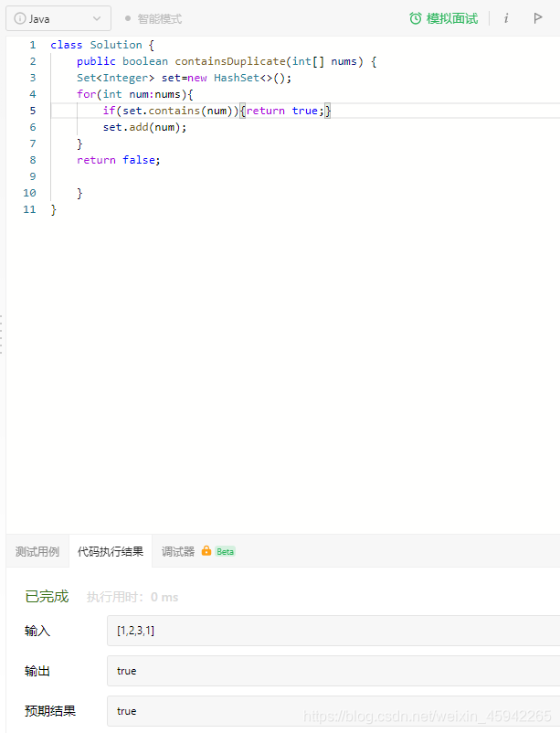Open the 调试器 tab
Image resolution: width=560 pixels, height=733 pixels.
pos(178,552)
